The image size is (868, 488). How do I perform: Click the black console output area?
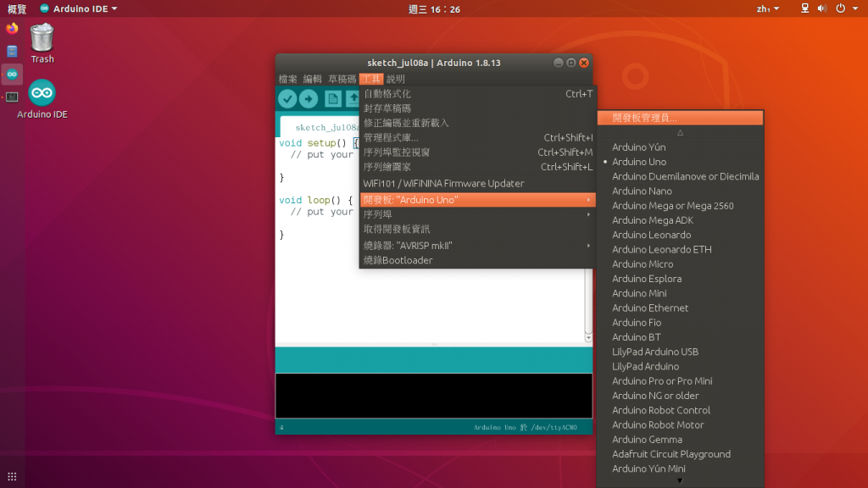tap(434, 396)
